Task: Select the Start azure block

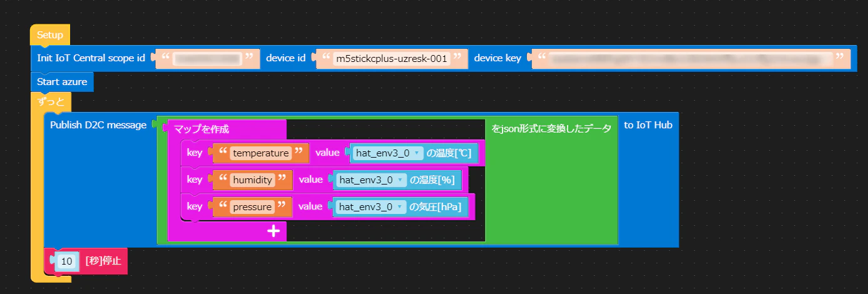Action: (x=62, y=81)
